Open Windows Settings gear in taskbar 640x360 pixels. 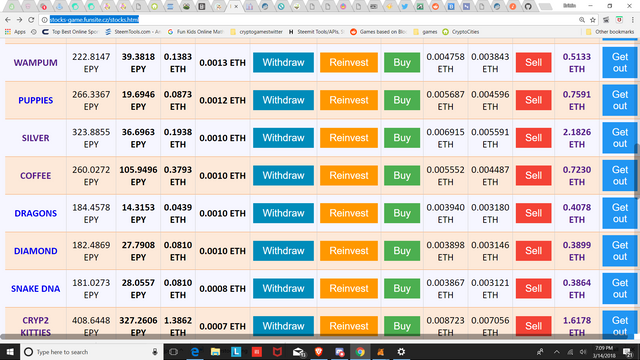tap(401, 352)
